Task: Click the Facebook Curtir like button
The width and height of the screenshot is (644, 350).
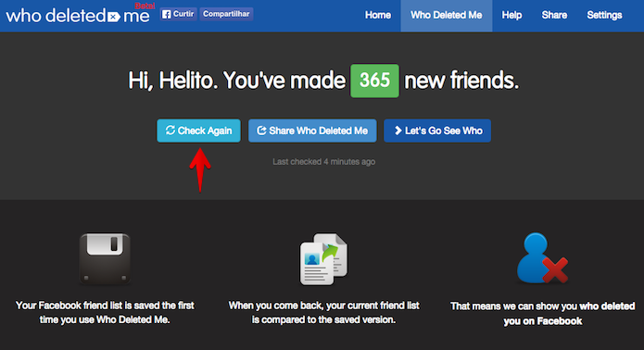Action: (178, 14)
